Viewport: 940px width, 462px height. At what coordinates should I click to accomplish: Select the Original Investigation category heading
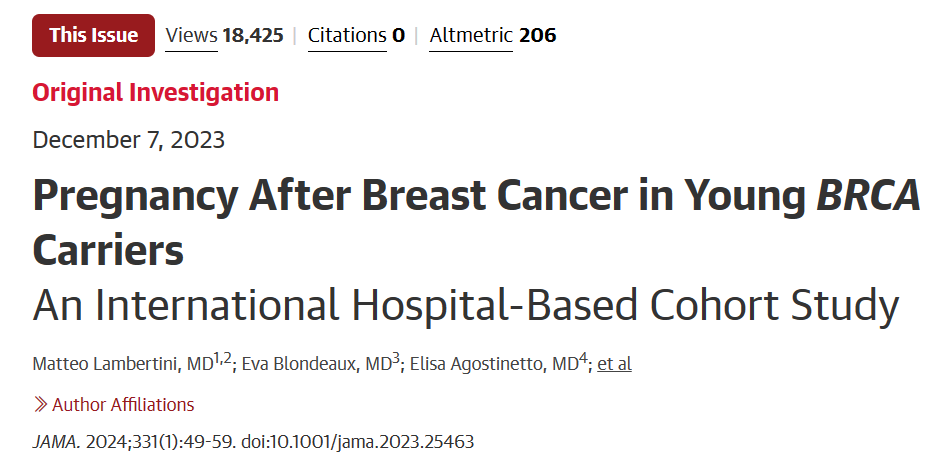pos(155,93)
